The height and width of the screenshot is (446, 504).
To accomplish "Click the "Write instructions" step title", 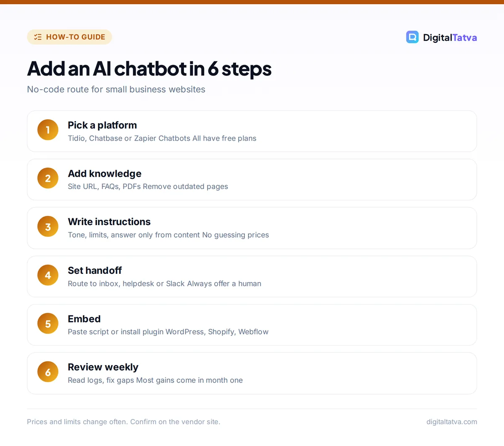I will tap(109, 222).
